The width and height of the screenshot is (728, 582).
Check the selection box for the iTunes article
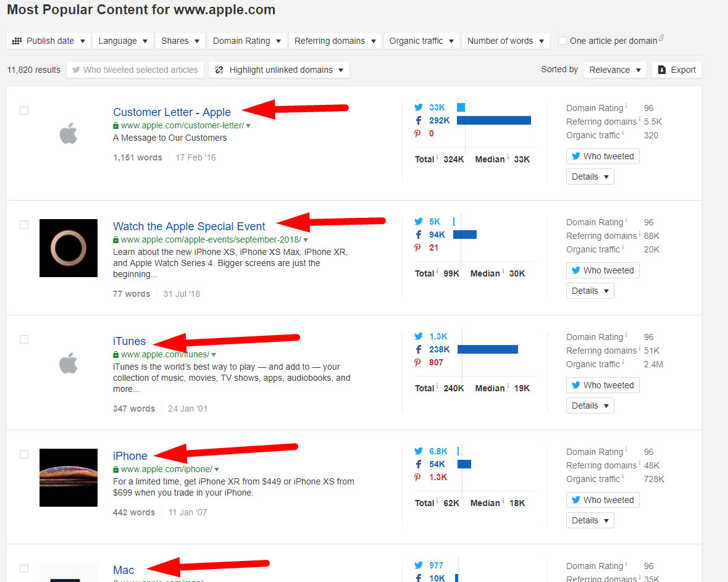pos(23,339)
